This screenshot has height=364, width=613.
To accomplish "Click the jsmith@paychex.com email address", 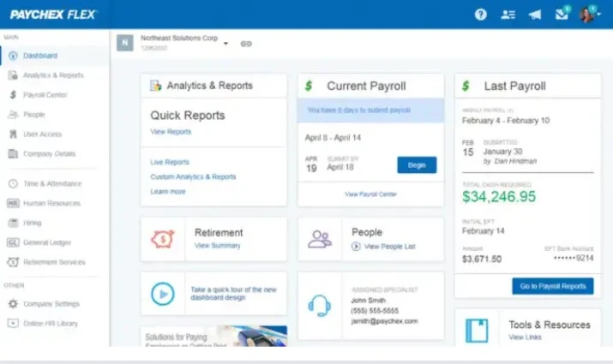I will click(384, 321).
